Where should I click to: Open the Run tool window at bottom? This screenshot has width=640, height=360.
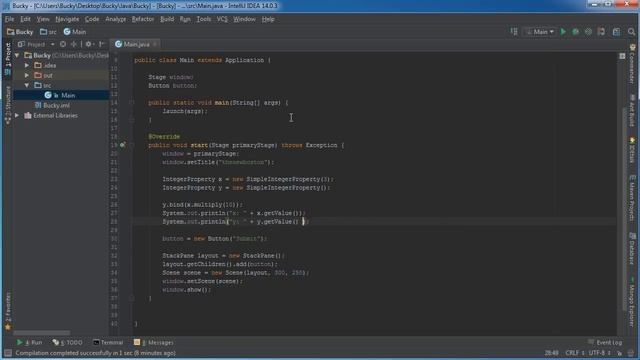pos(29,342)
